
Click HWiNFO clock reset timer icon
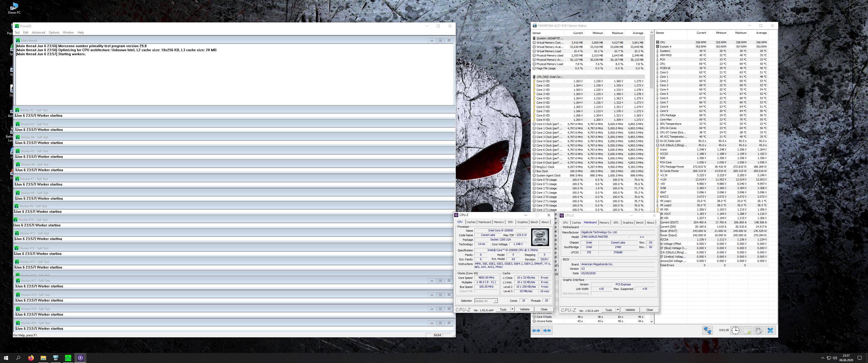coord(735,330)
